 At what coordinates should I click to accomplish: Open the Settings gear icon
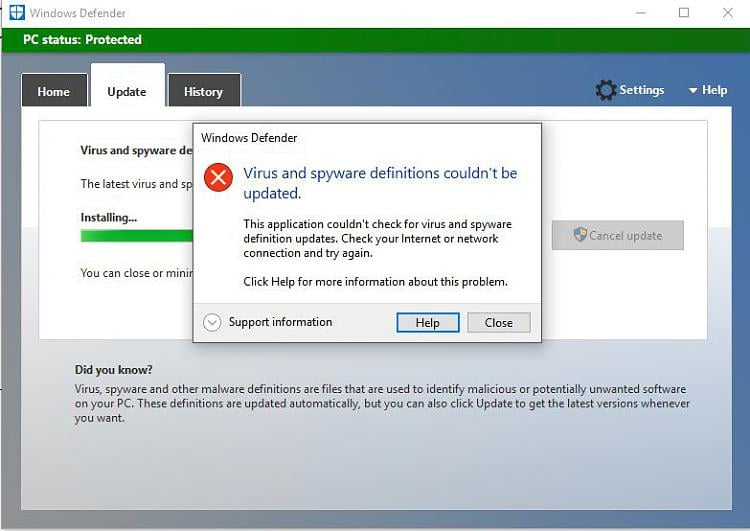coord(606,90)
